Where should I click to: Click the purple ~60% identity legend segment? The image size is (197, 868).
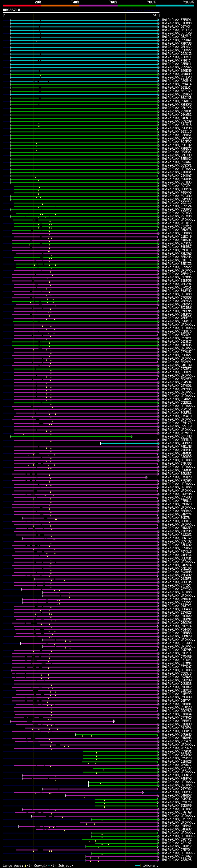click(99, 6)
